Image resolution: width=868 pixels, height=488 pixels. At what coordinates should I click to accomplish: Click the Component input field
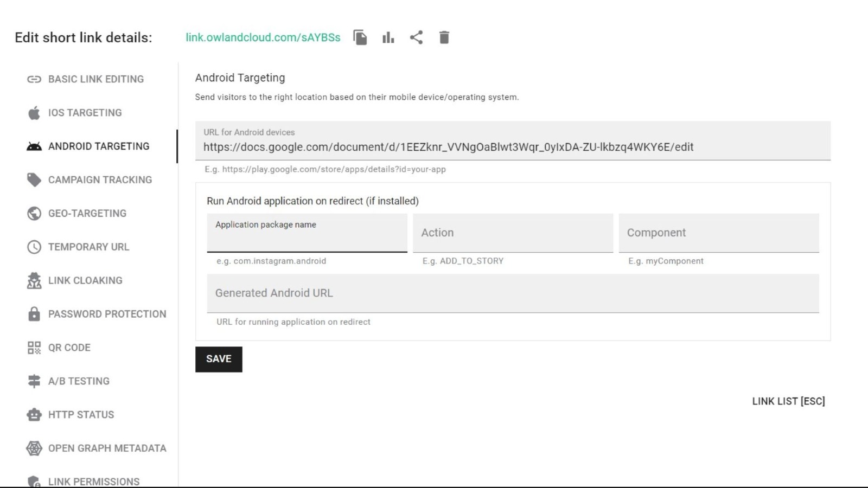click(719, 233)
